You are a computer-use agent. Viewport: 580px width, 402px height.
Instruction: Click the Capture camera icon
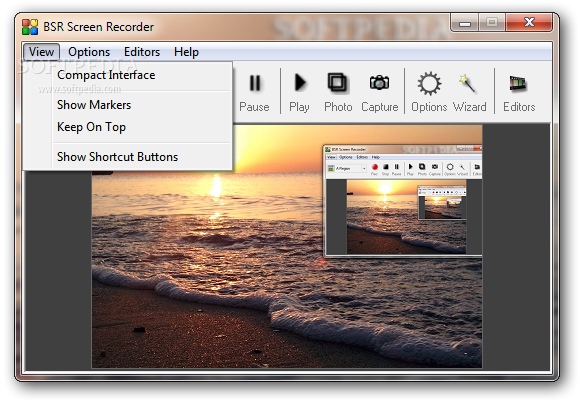[379, 82]
